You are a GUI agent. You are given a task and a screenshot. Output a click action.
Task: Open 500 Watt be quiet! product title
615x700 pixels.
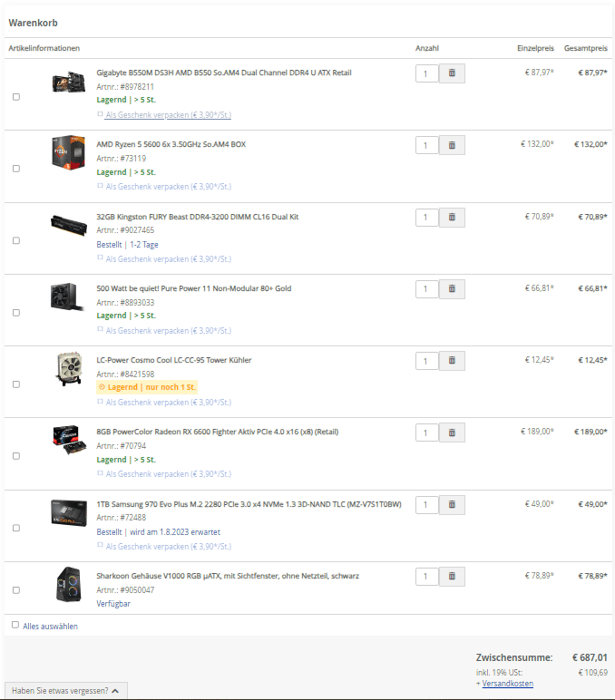tap(194, 288)
